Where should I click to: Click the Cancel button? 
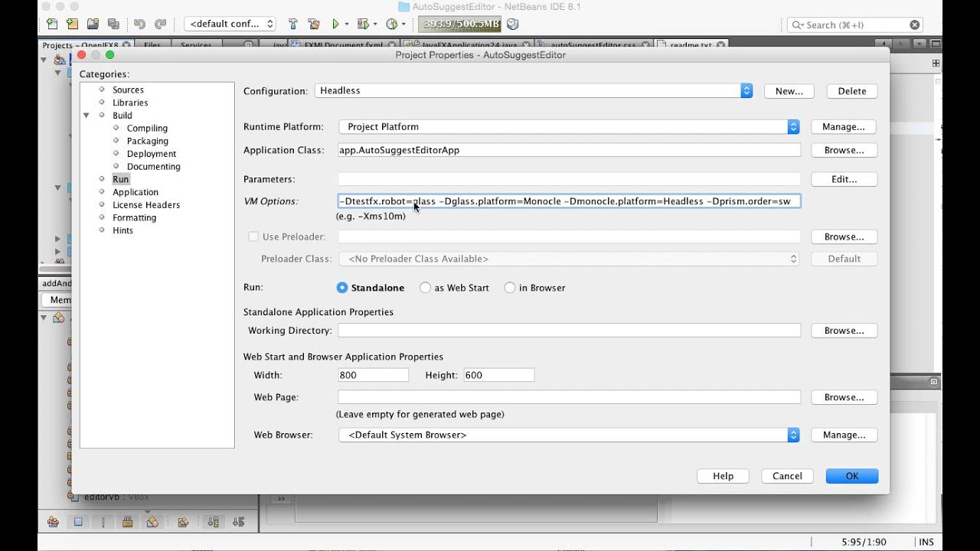(787, 476)
